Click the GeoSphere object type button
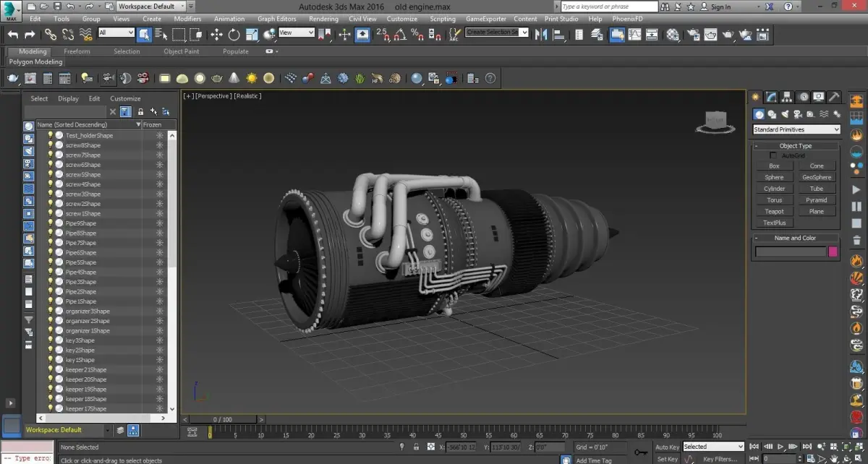Screen dimensions: 868x464 pos(817,177)
